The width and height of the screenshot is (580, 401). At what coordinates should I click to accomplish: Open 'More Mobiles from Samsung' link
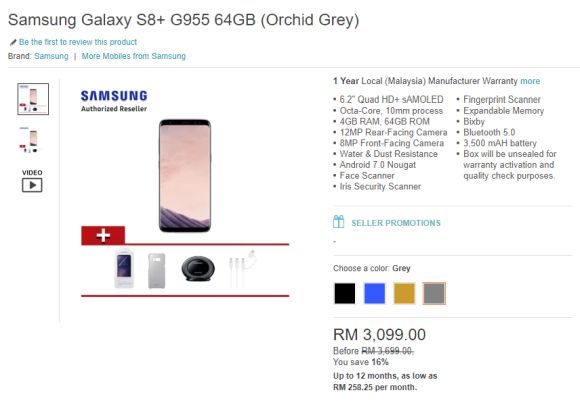(x=134, y=56)
